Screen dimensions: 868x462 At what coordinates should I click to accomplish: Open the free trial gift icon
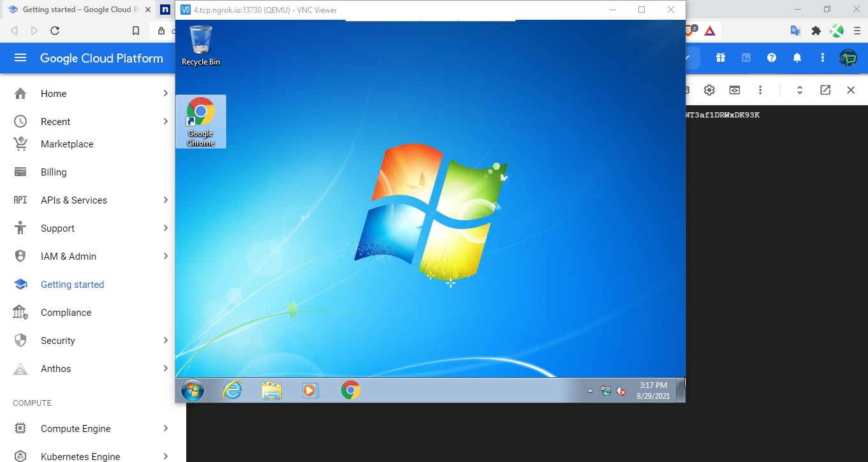click(721, 58)
